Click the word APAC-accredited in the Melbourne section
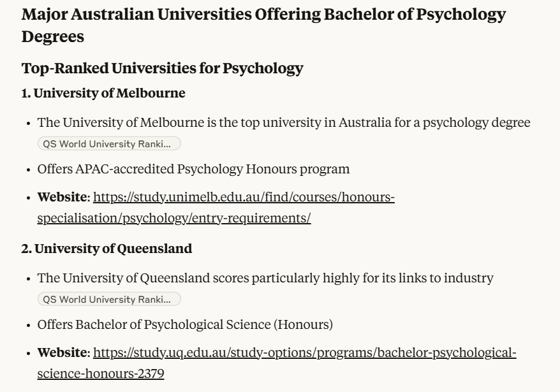This screenshot has width=560, height=392. tap(124, 169)
